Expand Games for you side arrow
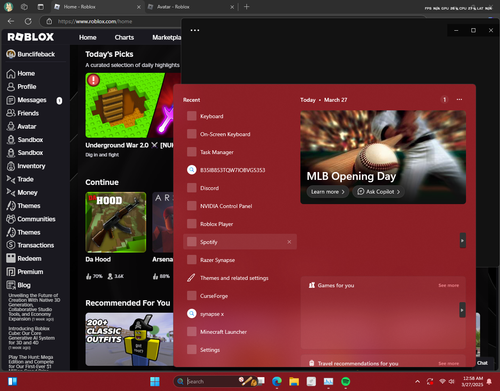 pos(462,310)
